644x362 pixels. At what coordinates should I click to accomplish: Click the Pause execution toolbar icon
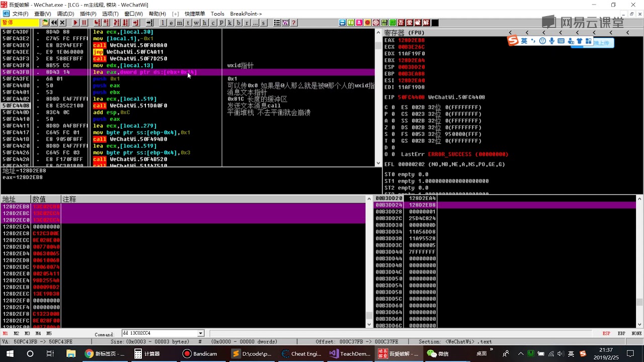click(x=84, y=23)
